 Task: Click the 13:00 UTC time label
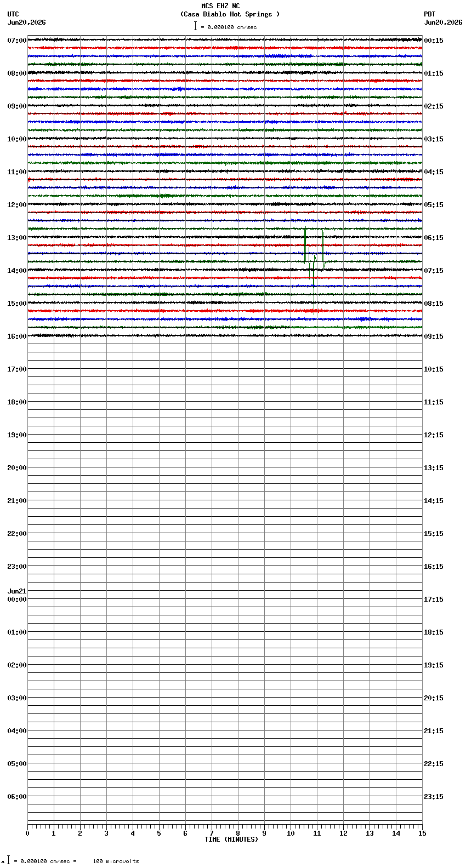click(x=17, y=238)
